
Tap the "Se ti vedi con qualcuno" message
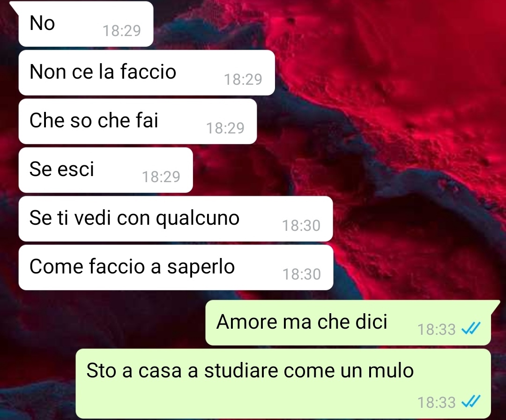[176, 219]
